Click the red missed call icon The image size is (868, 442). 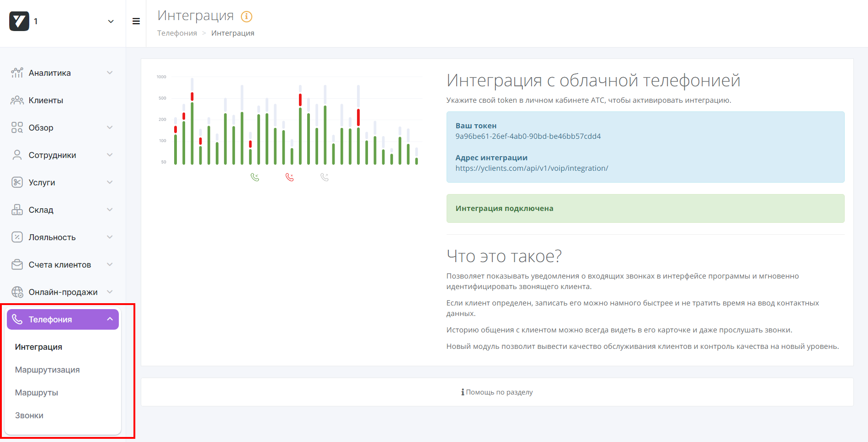tap(289, 177)
